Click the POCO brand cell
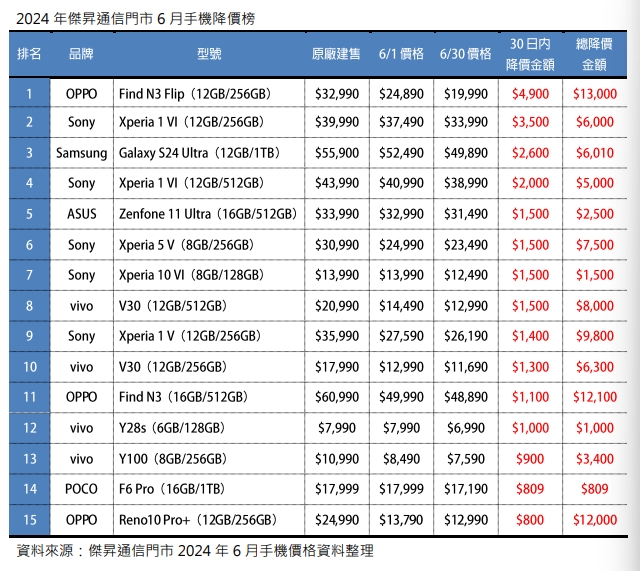640x571 pixels. click(x=81, y=489)
